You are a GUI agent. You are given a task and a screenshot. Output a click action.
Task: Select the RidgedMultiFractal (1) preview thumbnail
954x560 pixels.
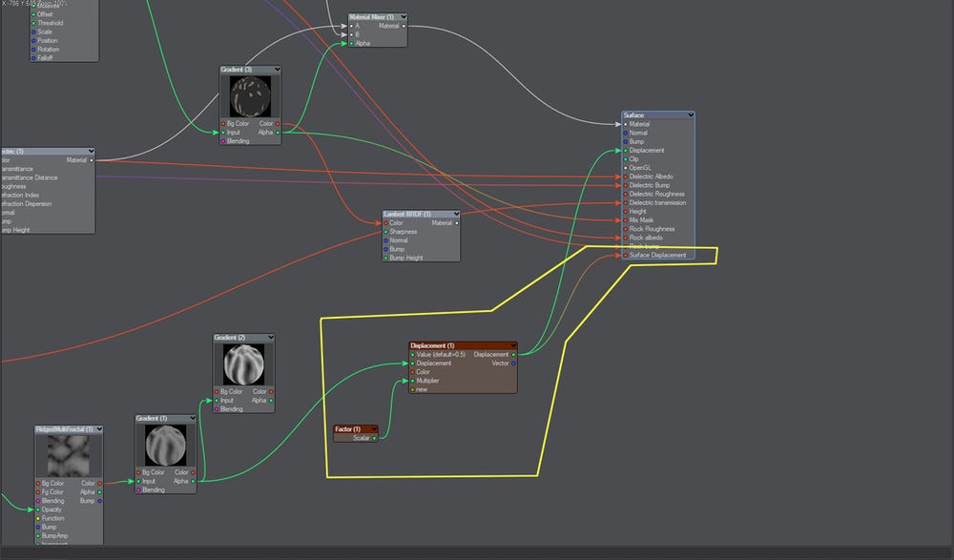click(68, 457)
